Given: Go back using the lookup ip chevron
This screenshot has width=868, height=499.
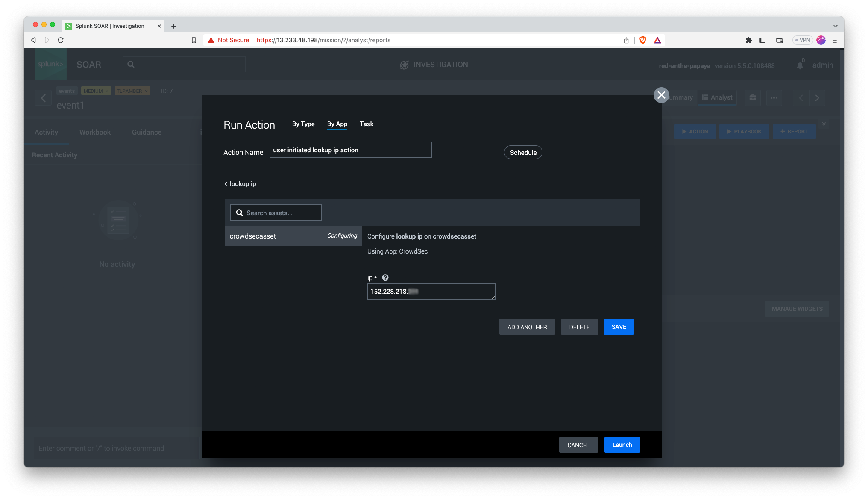Looking at the screenshot, I should 226,184.
